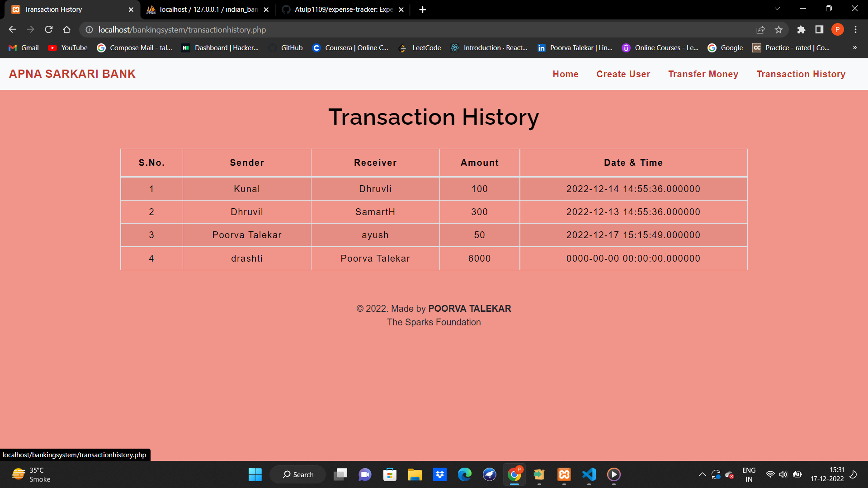Screen dimensions: 868x488
Task: Click the Create User link
Action: pos(623,74)
